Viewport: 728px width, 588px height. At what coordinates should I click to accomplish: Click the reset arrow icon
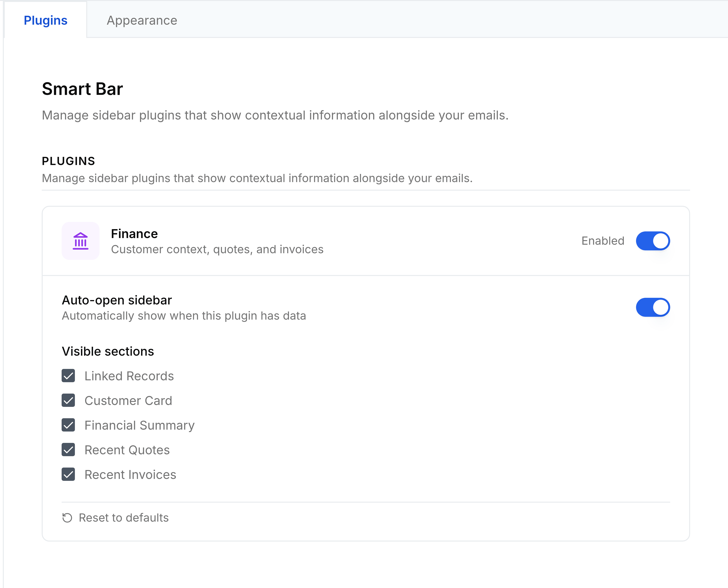67,518
